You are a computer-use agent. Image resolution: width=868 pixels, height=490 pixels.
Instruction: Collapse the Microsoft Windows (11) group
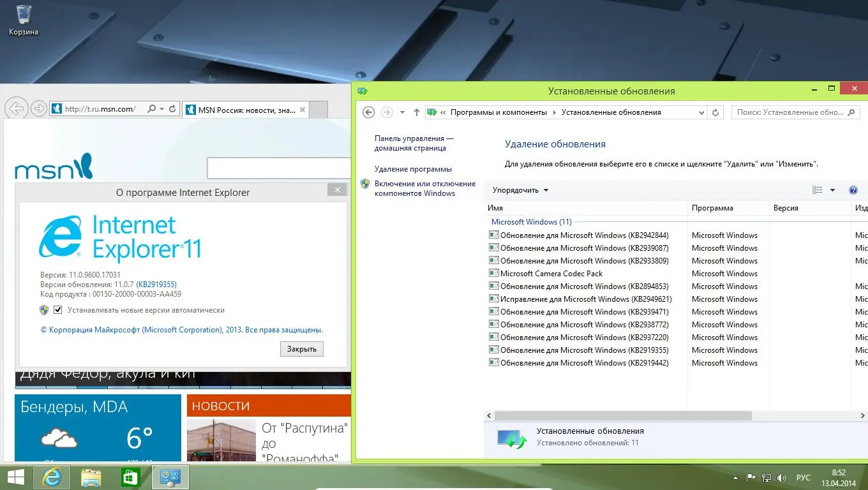(x=532, y=222)
